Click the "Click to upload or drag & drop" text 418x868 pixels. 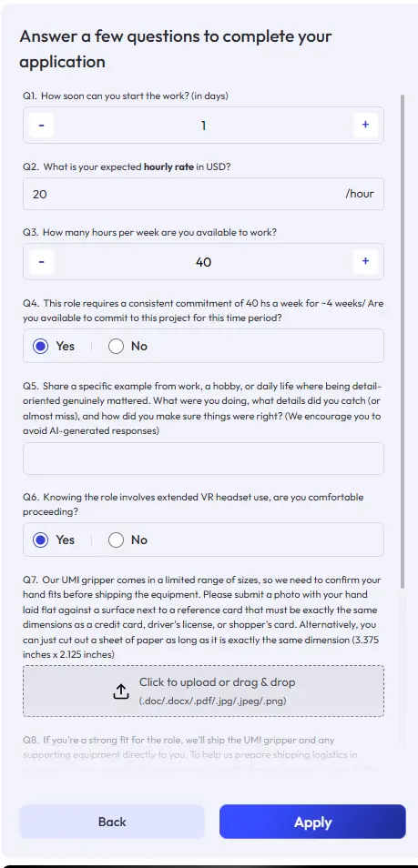pos(218,682)
